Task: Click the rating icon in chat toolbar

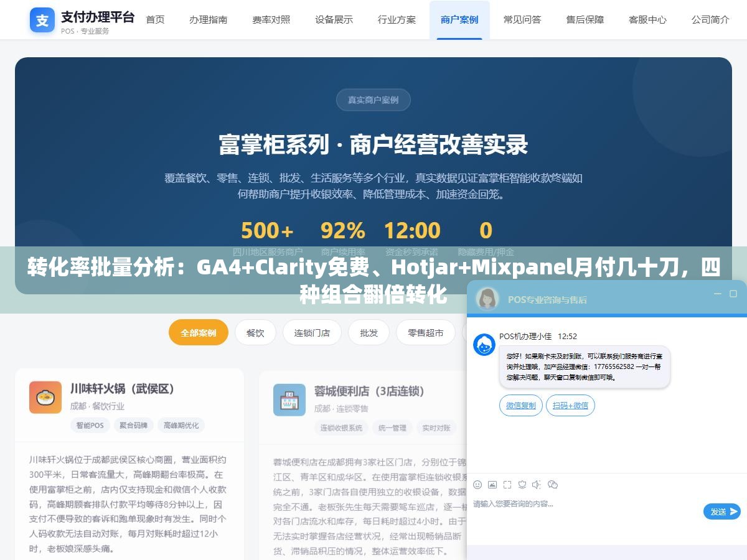Action: (522, 485)
